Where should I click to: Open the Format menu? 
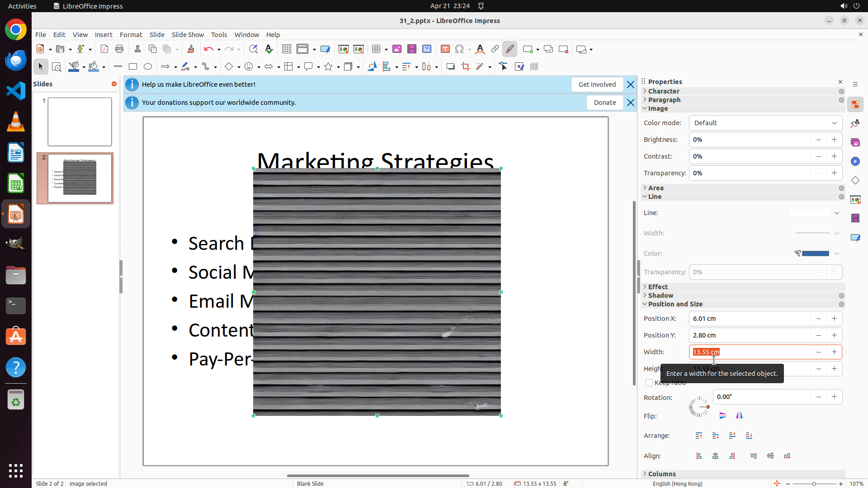point(131,35)
